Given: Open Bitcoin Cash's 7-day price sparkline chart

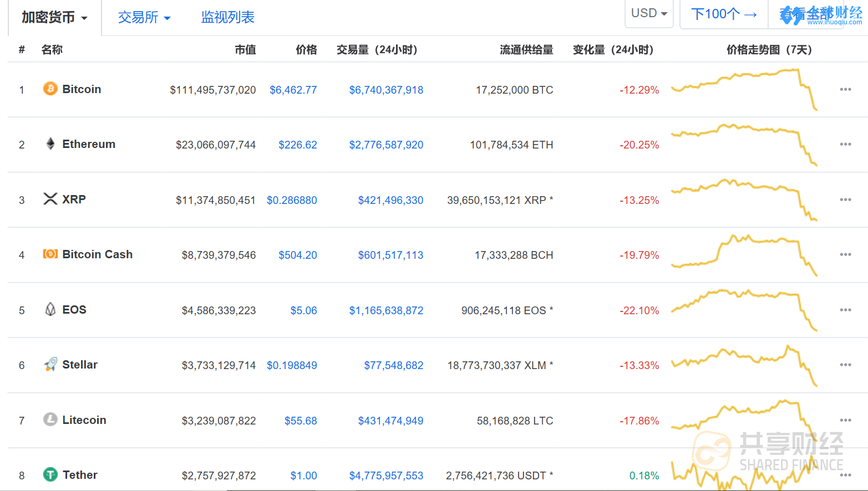Looking at the screenshot, I should coord(744,255).
